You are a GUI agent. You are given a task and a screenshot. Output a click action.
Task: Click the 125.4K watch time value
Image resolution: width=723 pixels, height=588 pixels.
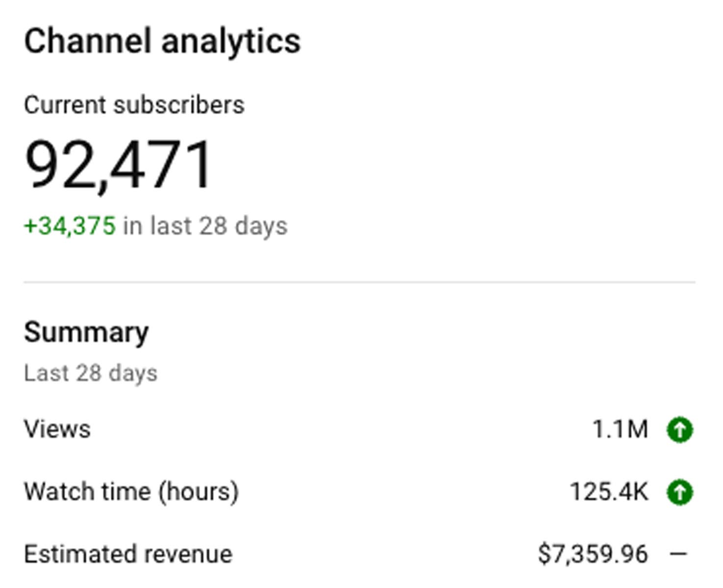coord(609,492)
